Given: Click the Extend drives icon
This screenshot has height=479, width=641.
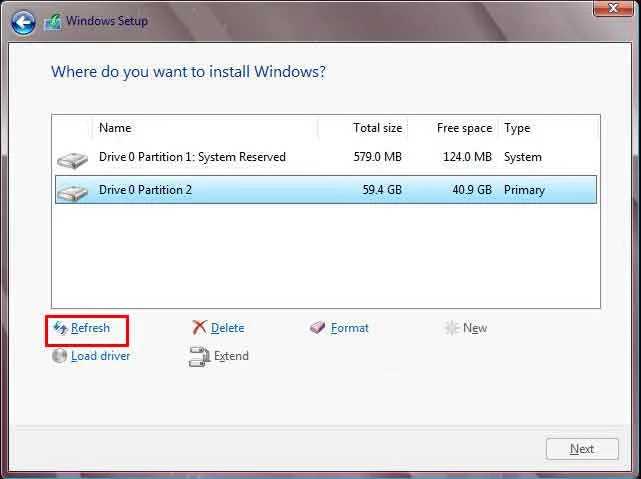Looking at the screenshot, I should pos(199,356).
